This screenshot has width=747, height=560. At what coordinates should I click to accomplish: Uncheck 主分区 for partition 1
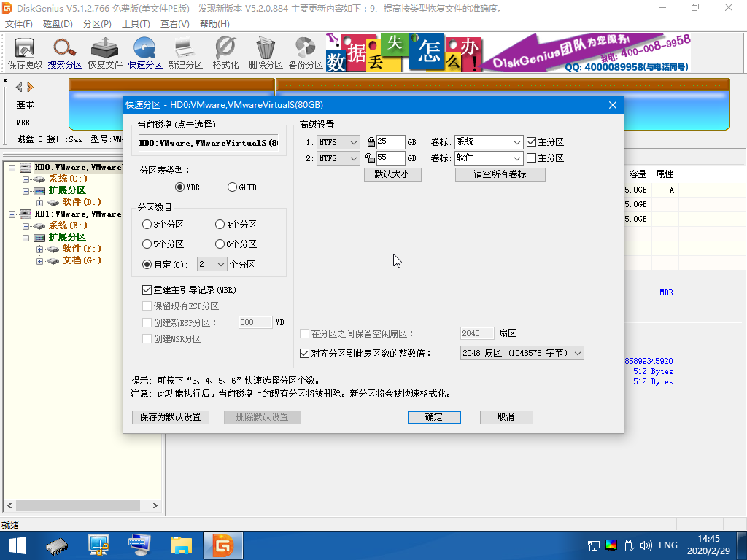click(x=532, y=142)
